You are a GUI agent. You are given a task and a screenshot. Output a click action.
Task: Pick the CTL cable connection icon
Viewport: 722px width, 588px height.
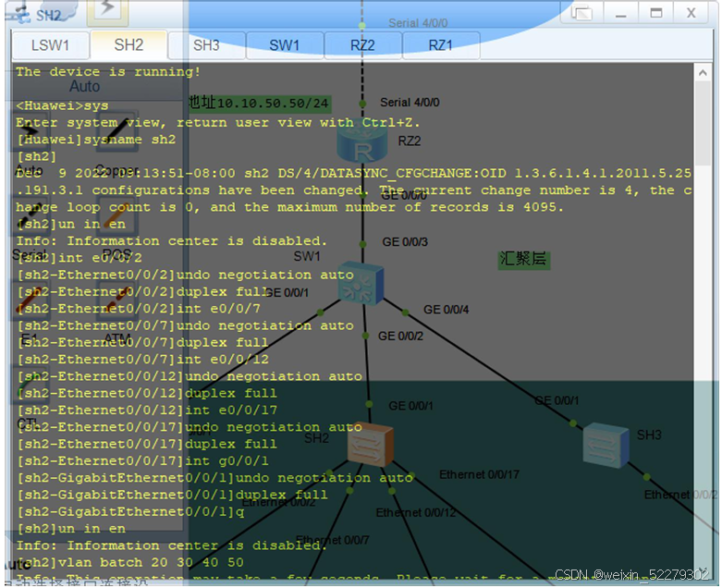coord(31,386)
